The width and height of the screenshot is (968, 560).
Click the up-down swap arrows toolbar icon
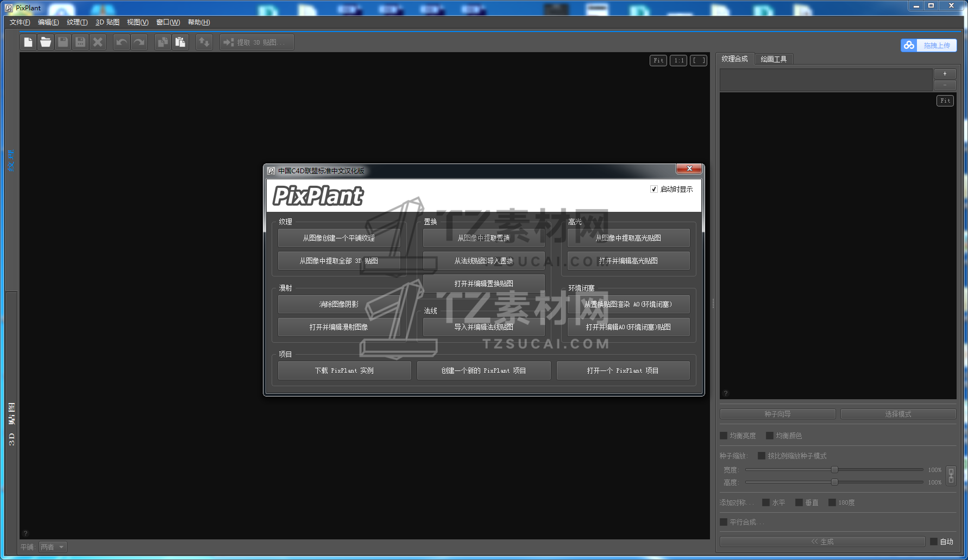pyautogui.click(x=204, y=42)
